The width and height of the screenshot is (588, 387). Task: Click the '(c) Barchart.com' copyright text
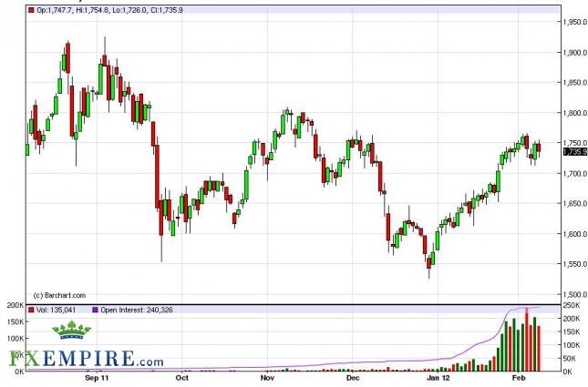point(59,296)
